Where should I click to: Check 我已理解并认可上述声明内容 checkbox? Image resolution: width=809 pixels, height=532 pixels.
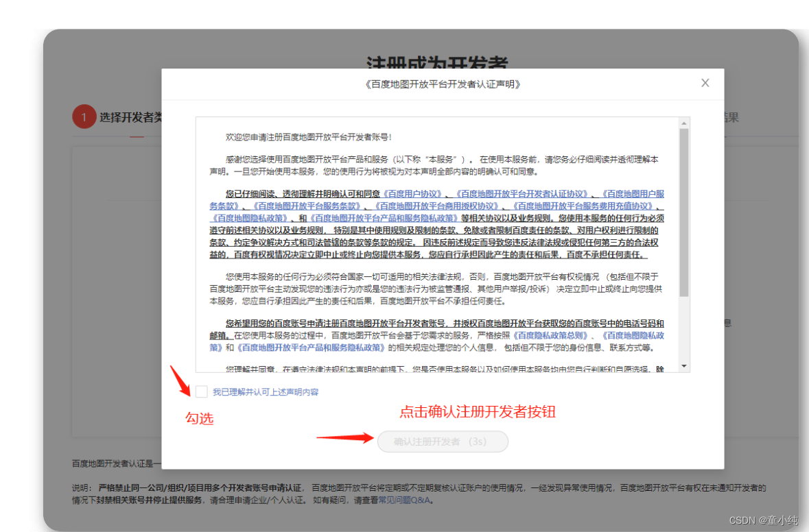(x=201, y=391)
